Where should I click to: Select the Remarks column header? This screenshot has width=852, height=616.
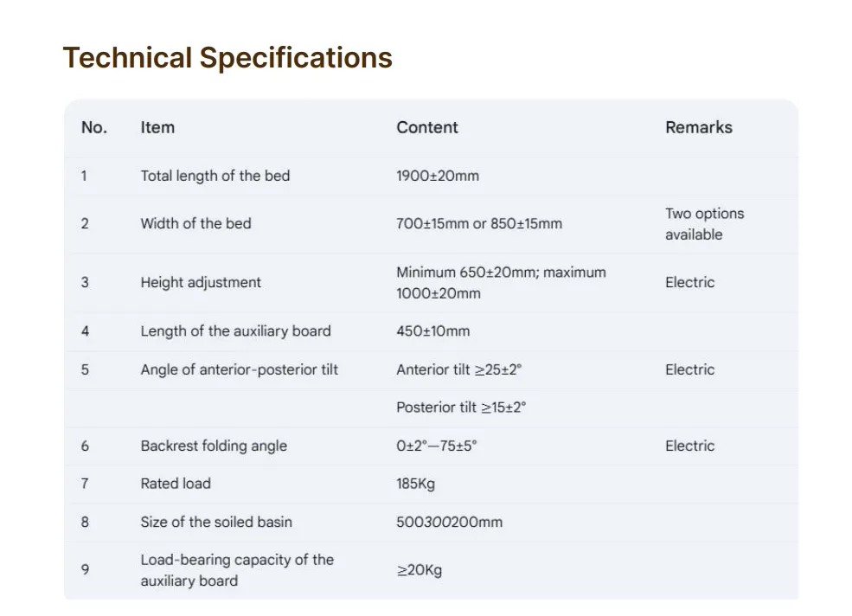click(x=698, y=127)
